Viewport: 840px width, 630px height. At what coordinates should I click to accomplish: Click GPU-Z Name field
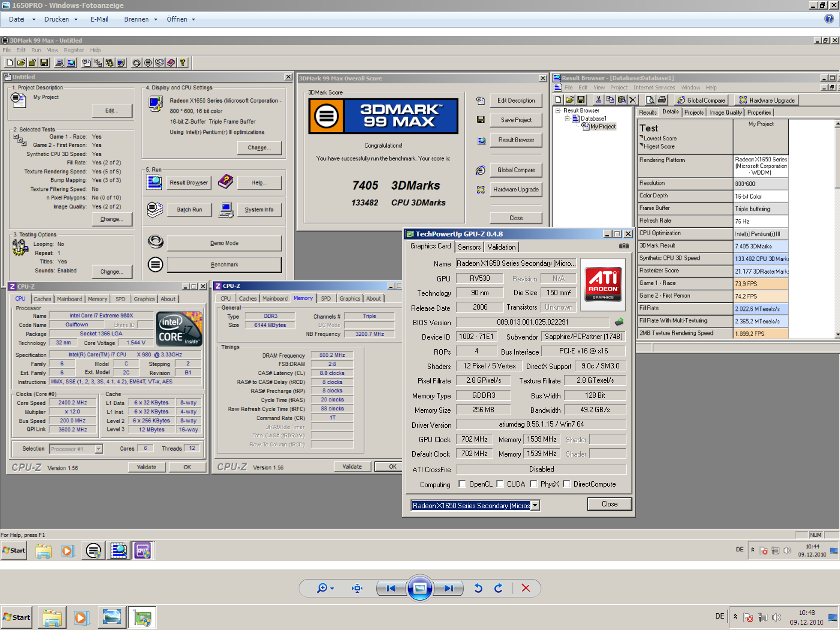[x=516, y=263]
